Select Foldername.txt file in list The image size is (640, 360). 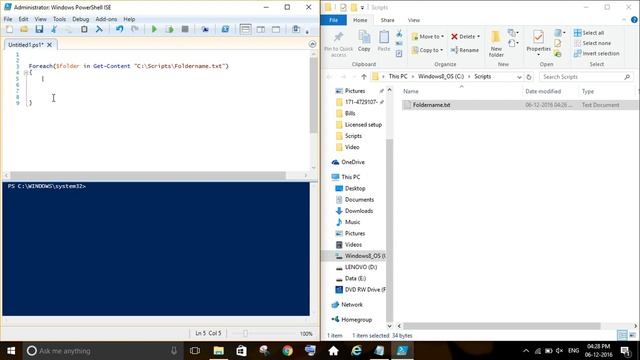(520, 105)
